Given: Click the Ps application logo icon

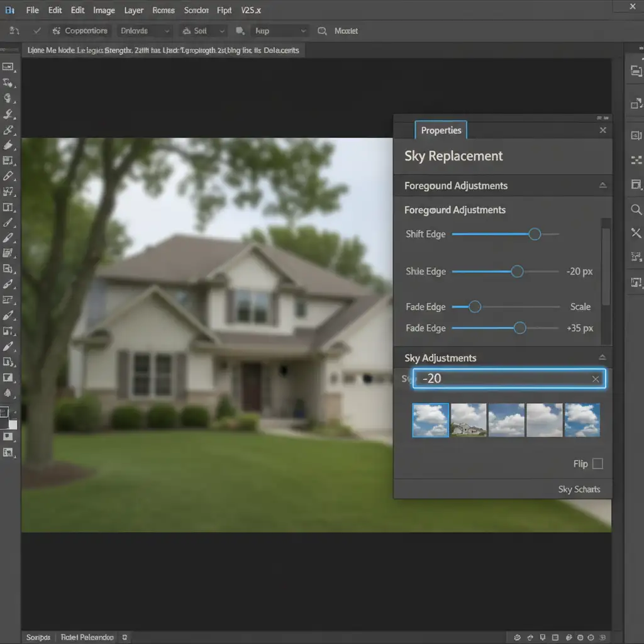Looking at the screenshot, I should click(x=10, y=10).
